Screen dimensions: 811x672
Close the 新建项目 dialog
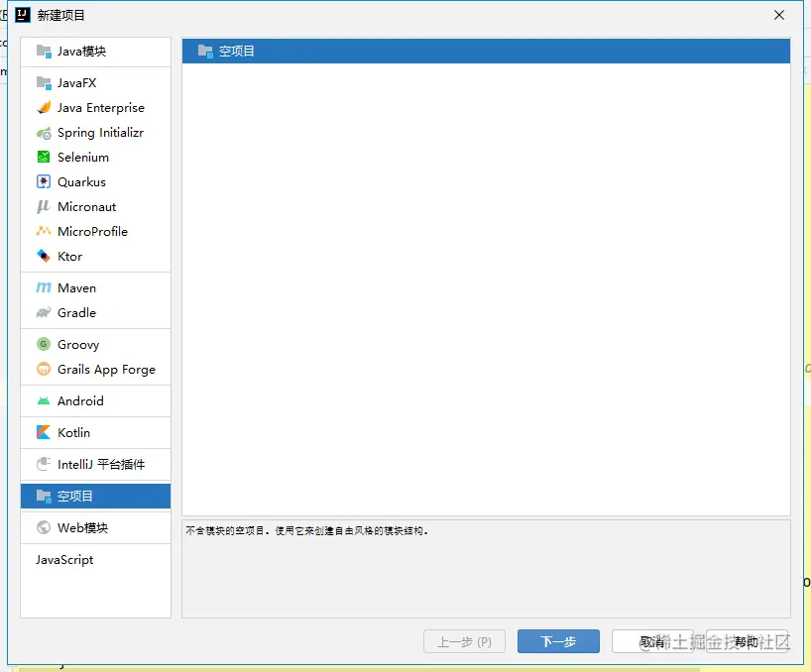tap(779, 15)
